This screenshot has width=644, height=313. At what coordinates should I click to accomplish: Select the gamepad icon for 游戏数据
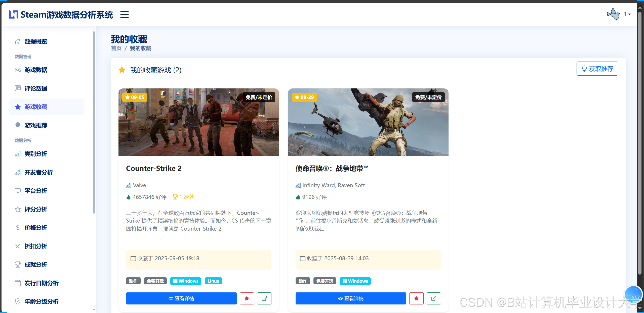(x=18, y=70)
